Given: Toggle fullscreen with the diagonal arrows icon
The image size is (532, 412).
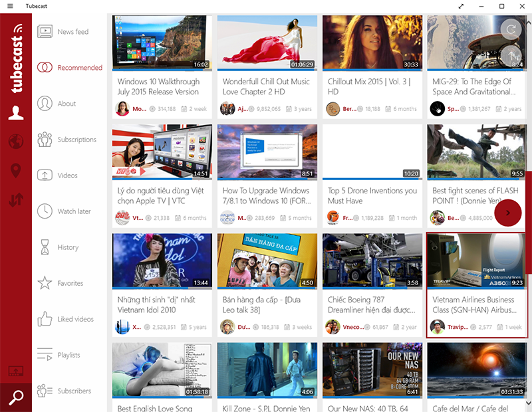Looking at the screenshot, I should [x=461, y=6].
